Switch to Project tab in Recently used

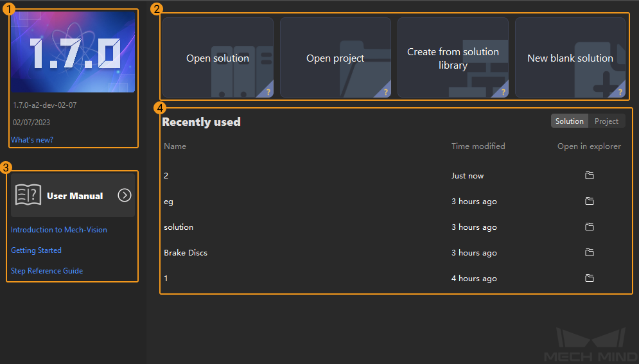tap(606, 121)
